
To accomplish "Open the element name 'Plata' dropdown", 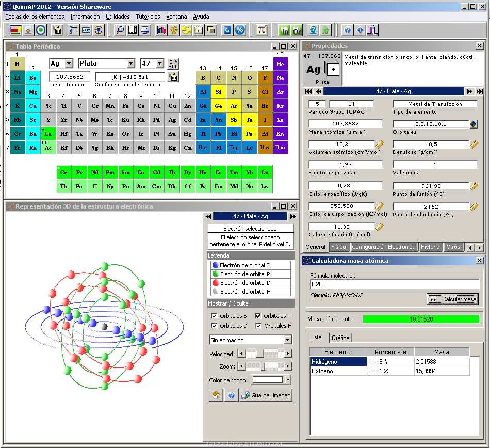I will click(x=131, y=63).
